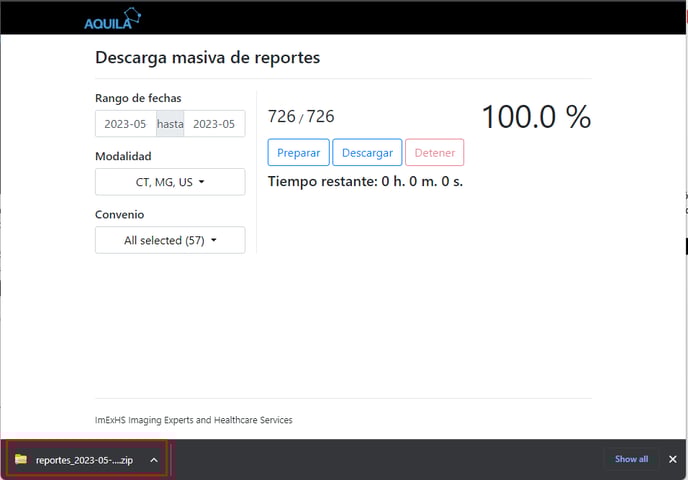Show all downloads

coord(631,459)
